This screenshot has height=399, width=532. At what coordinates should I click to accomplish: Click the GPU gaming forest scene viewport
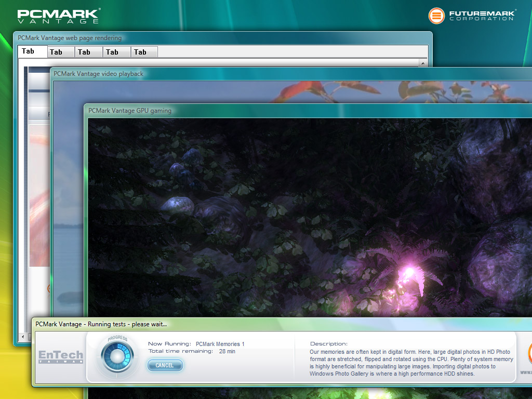pyautogui.click(x=310, y=218)
